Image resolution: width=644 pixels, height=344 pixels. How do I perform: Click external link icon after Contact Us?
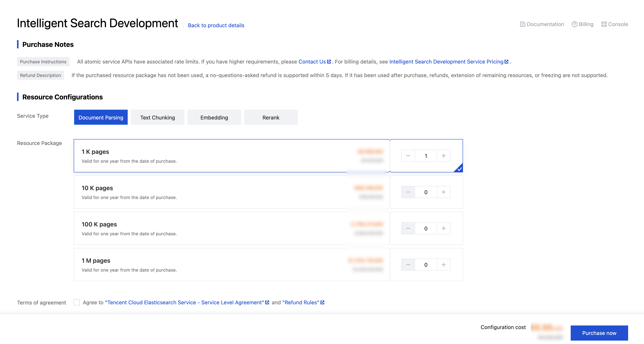[329, 61]
